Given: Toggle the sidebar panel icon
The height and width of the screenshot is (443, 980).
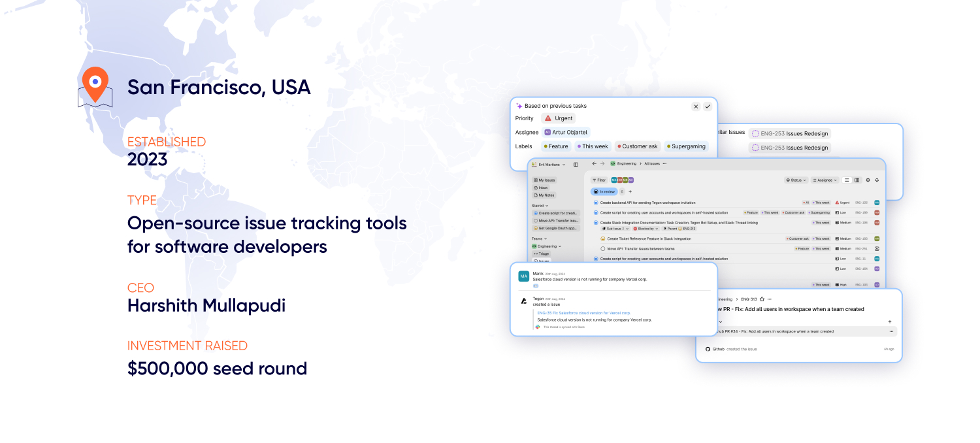Looking at the screenshot, I should pyautogui.click(x=576, y=165).
